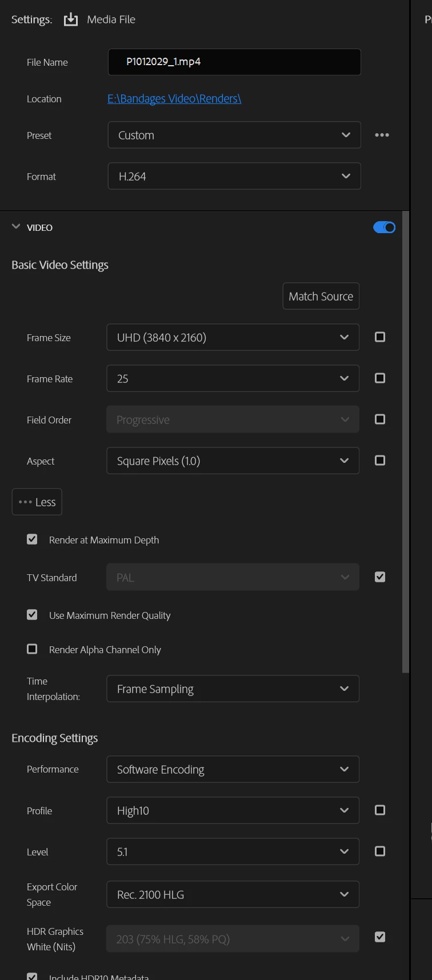Open the Export Color Space dropdown
The width and height of the screenshot is (432, 980).
click(233, 895)
